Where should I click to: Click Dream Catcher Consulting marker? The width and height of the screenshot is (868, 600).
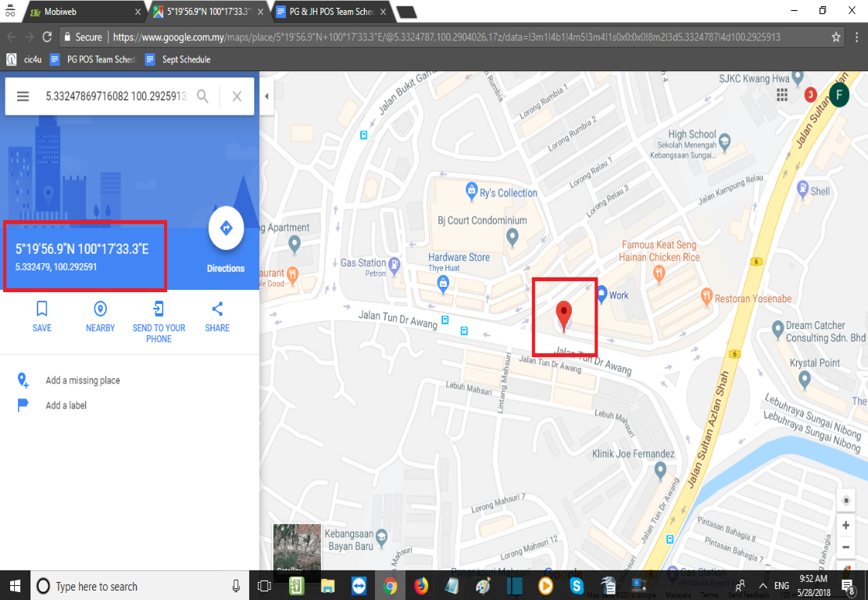[778, 330]
